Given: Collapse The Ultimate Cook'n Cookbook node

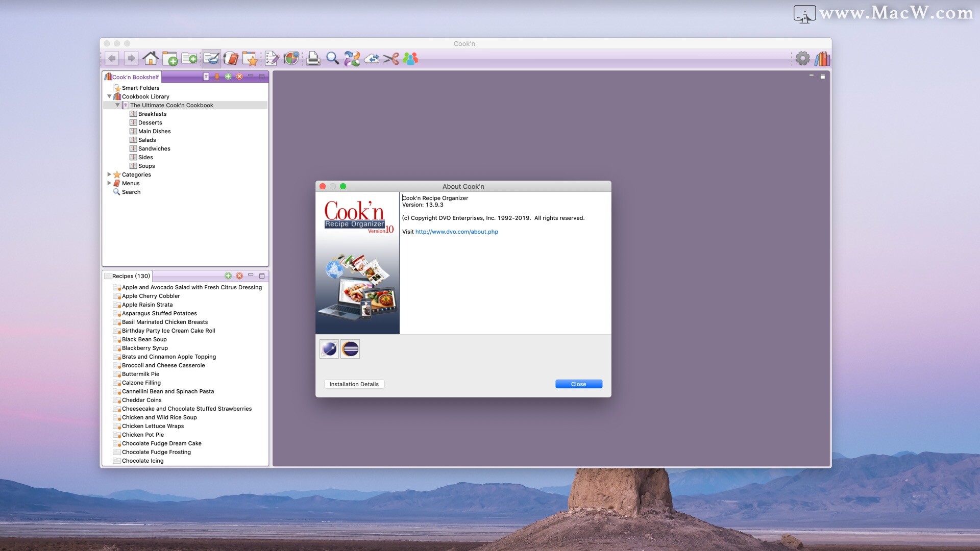Looking at the screenshot, I should [117, 105].
